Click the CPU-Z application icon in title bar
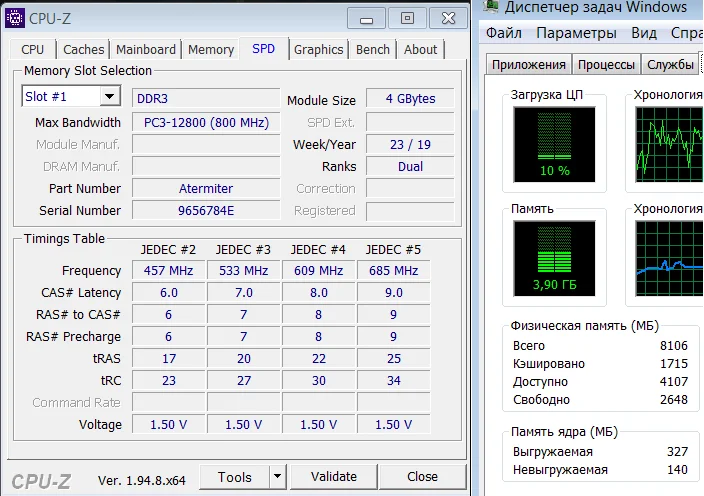The width and height of the screenshot is (704, 496). tap(15, 18)
